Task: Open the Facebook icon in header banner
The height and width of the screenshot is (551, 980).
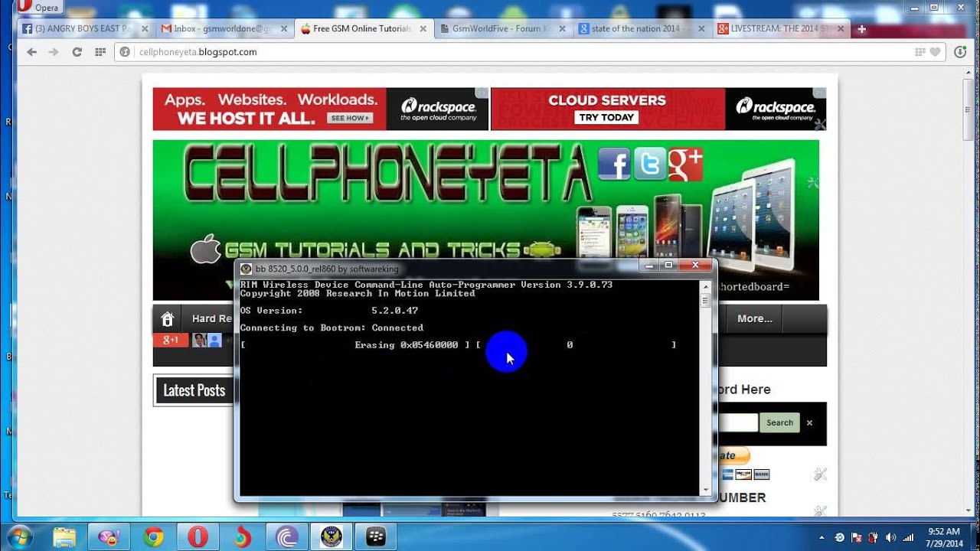Action: pyautogui.click(x=614, y=164)
